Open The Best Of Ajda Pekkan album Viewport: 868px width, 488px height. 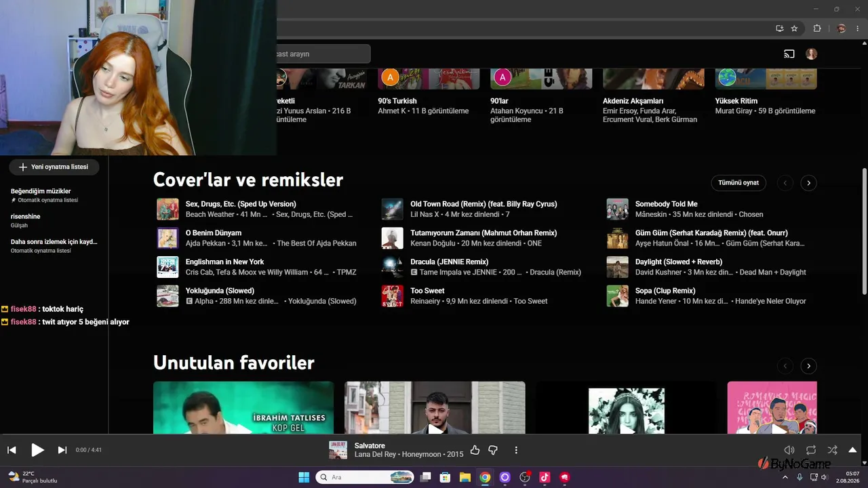(x=317, y=243)
